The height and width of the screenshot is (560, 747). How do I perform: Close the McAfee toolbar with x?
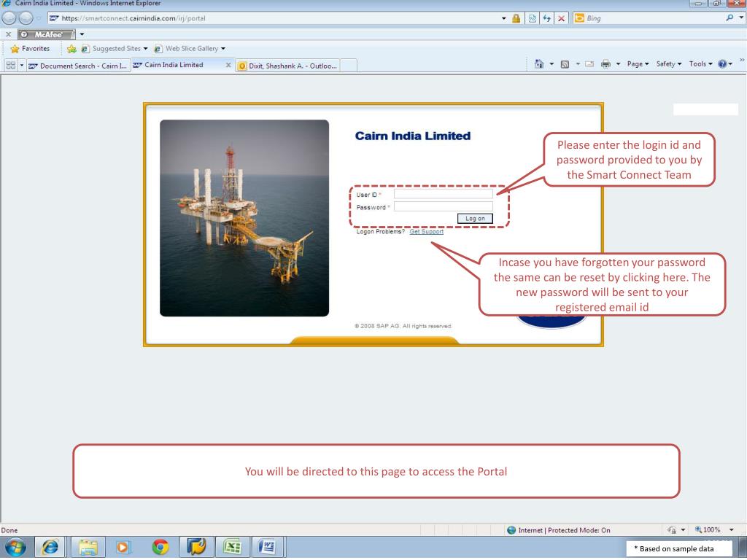coord(8,34)
